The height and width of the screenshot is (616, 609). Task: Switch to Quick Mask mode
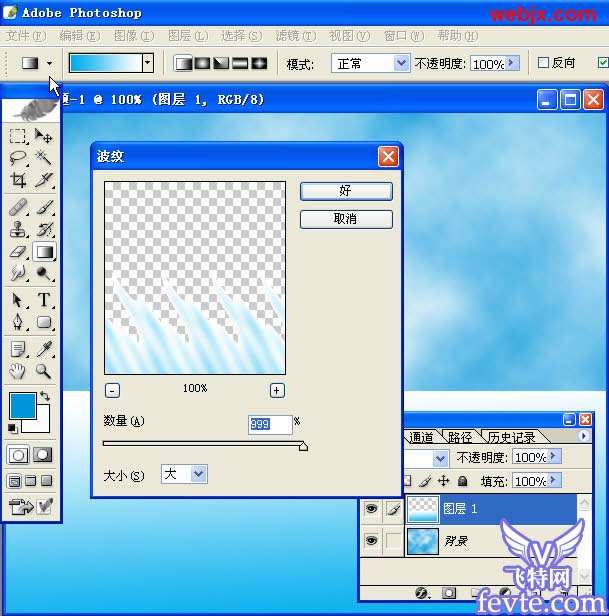pos(42,455)
